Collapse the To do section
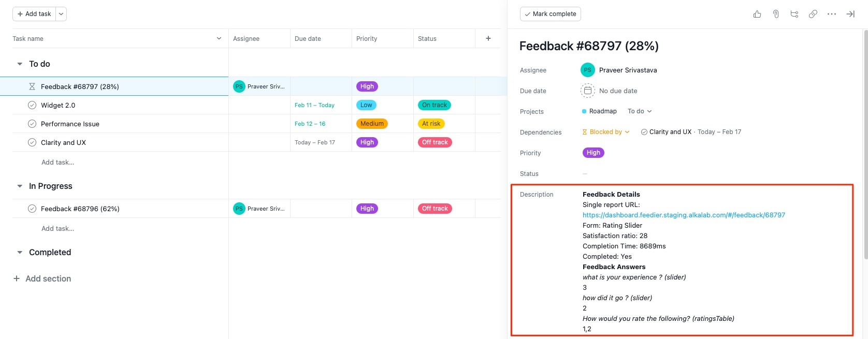868x339 pixels. click(x=20, y=64)
